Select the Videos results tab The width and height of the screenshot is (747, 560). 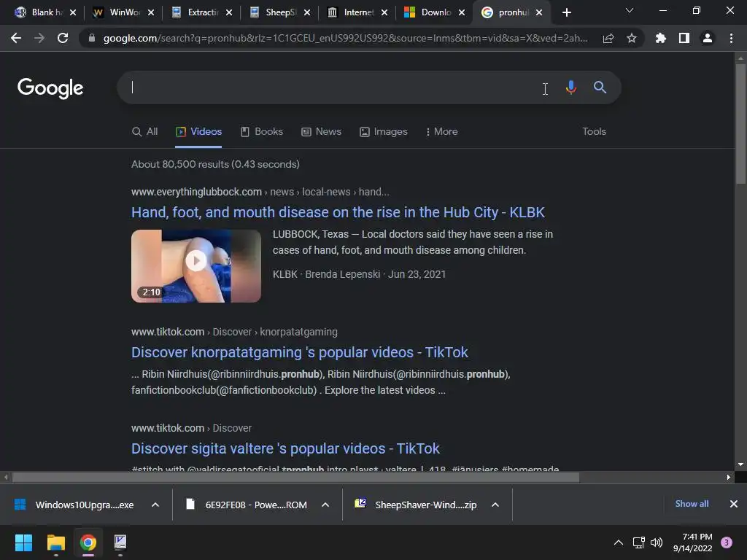click(198, 132)
